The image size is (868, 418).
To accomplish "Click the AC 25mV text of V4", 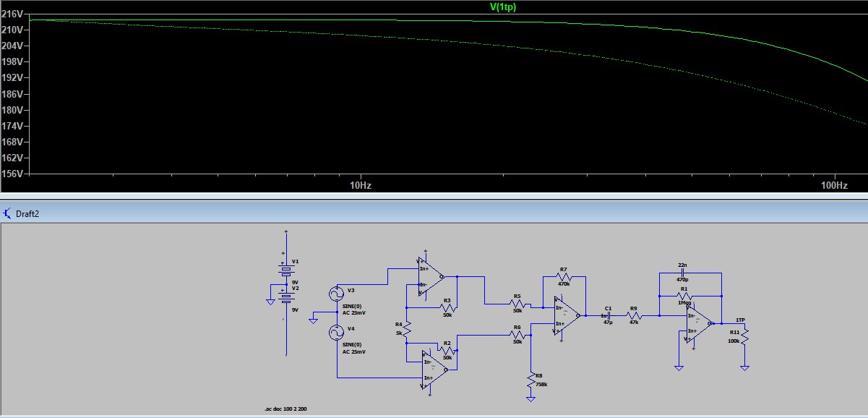I will 354,351.
